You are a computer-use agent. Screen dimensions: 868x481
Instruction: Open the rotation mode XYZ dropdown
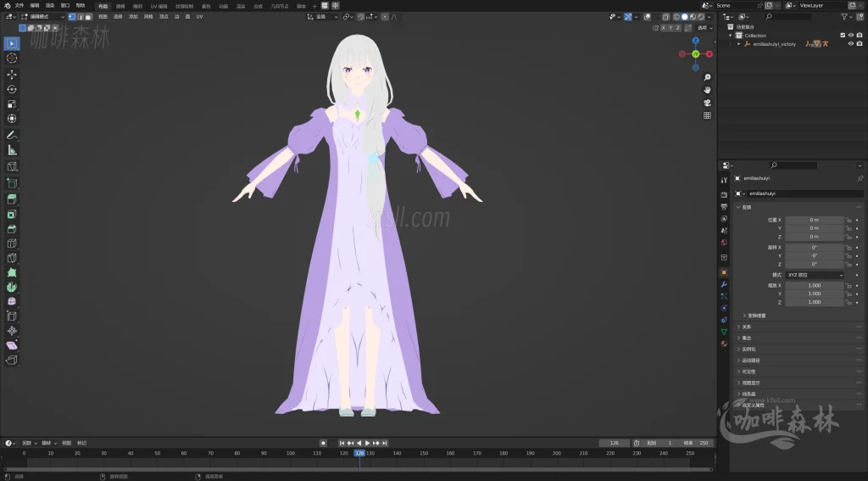pos(815,275)
